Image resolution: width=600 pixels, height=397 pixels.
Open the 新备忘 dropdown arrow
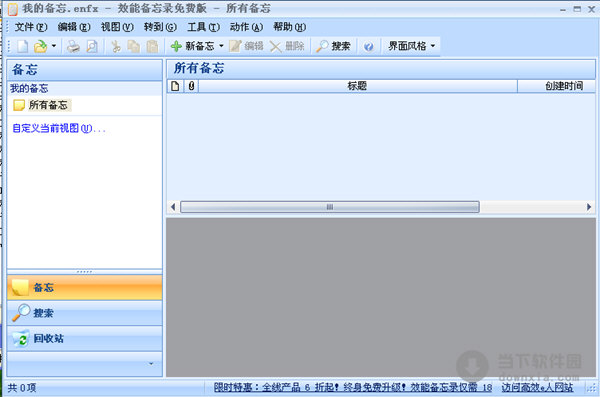[x=221, y=46]
